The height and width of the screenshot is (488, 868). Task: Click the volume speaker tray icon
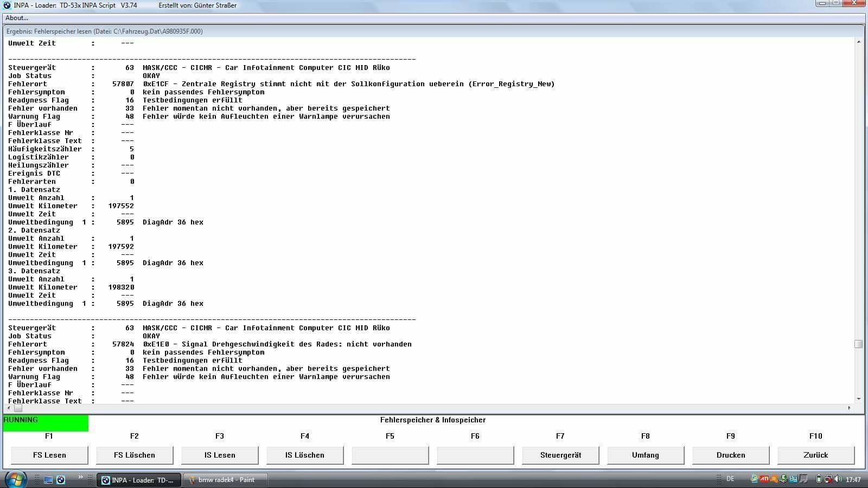click(x=838, y=479)
